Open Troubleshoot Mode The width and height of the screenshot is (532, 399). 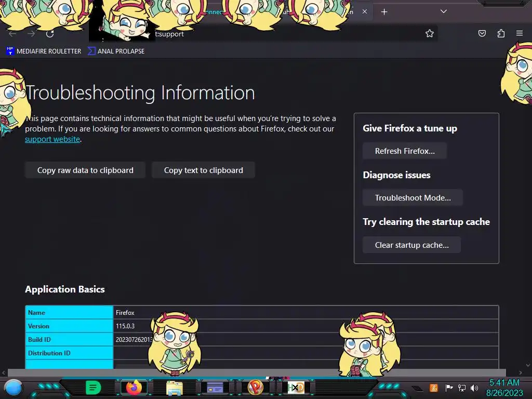[x=413, y=198]
